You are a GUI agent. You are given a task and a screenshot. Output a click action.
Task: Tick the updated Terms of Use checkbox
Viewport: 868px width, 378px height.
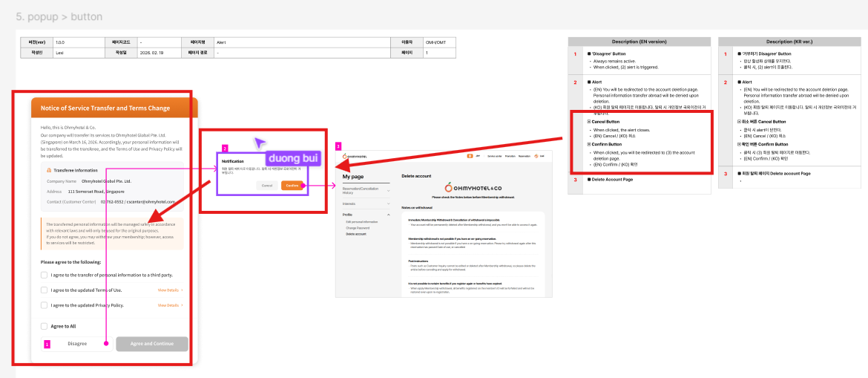point(44,290)
